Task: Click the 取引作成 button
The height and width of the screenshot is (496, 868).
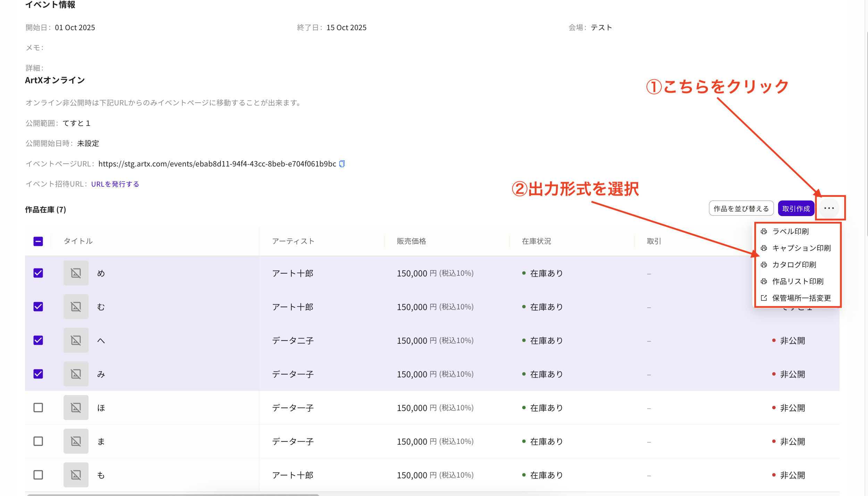Action: (796, 208)
